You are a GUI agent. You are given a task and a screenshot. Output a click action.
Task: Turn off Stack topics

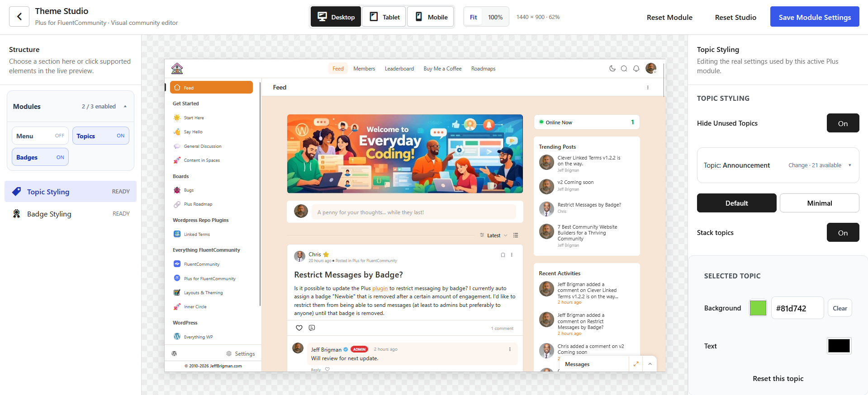pos(843,232)
